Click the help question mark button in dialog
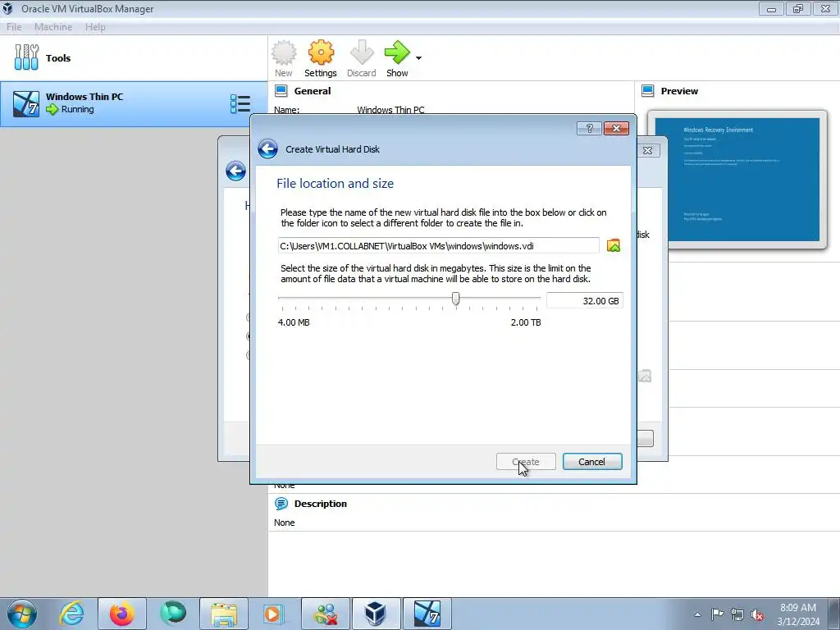The height and width of the screenshot is (630, 840). point(589,129)
